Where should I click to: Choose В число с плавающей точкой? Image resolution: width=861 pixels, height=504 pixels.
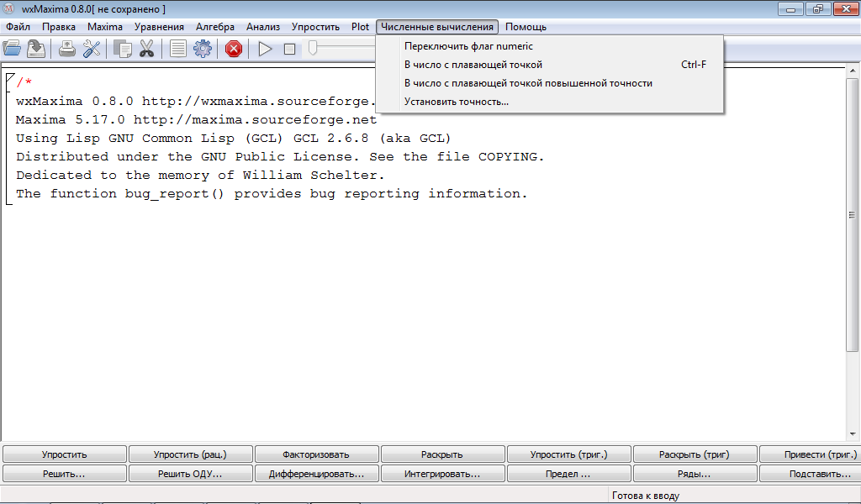[x=550, y=65]
